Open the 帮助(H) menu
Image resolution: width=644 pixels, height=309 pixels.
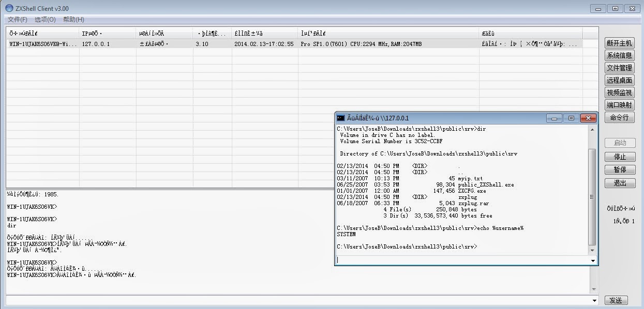coord(73,20)
